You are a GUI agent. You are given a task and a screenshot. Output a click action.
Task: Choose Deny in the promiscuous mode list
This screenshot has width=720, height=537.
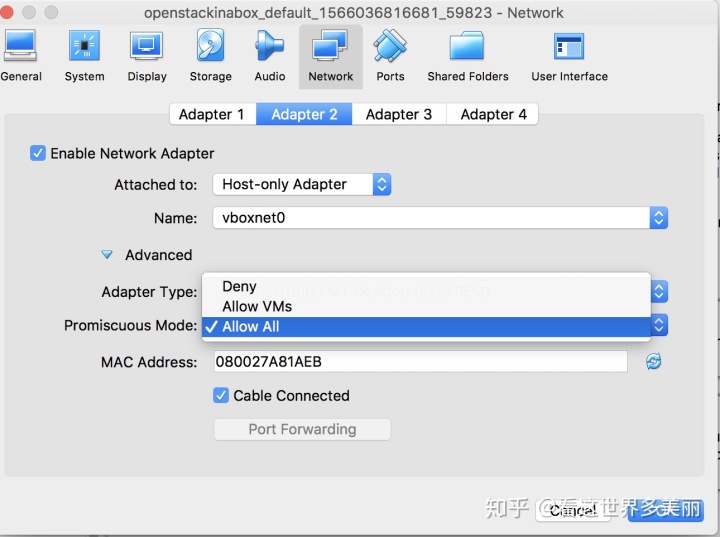tap(426, 286)
